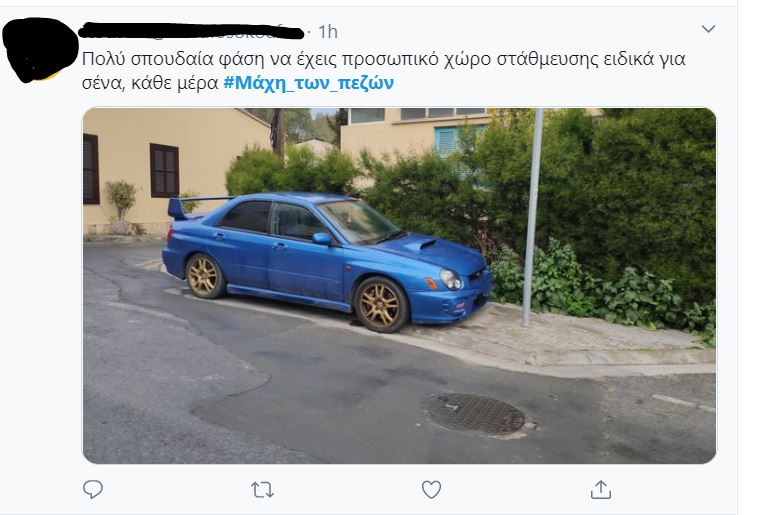Click the brown shuttered window in photo

tap(164, 171)
